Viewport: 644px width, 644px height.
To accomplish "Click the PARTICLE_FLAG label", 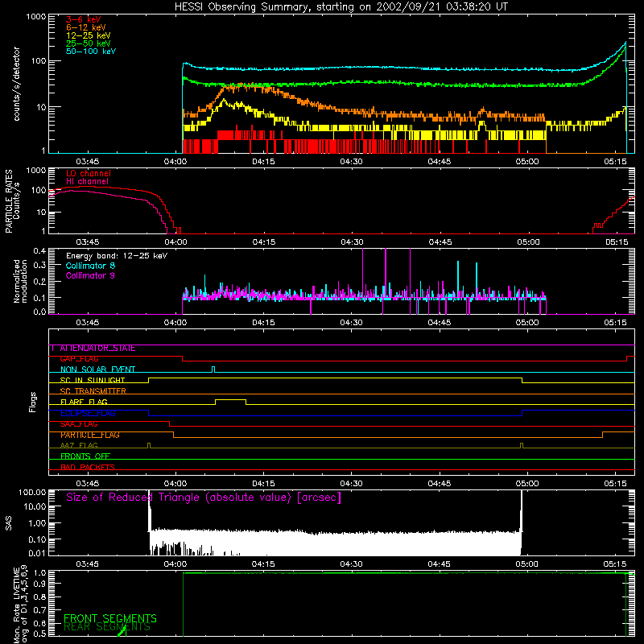I will [x=90, y=435].
